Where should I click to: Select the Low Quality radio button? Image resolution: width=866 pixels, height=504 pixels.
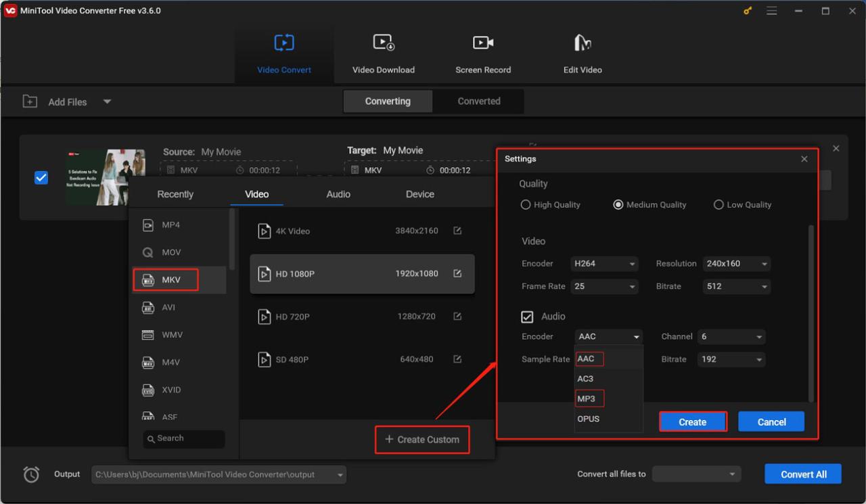click(719, 205)
